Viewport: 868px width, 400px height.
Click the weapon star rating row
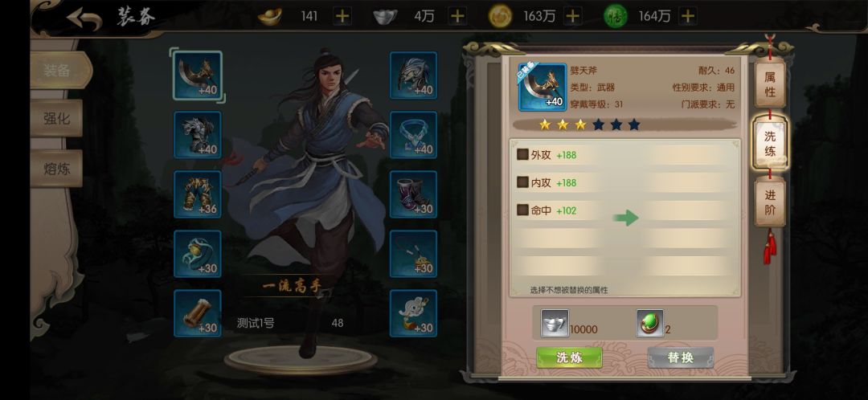(590, 124)
